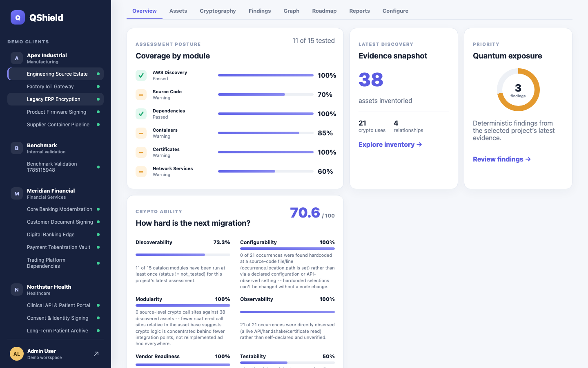588x368 pixels.
Task: Click the Northstar Health client name
Action: (49, 287)
